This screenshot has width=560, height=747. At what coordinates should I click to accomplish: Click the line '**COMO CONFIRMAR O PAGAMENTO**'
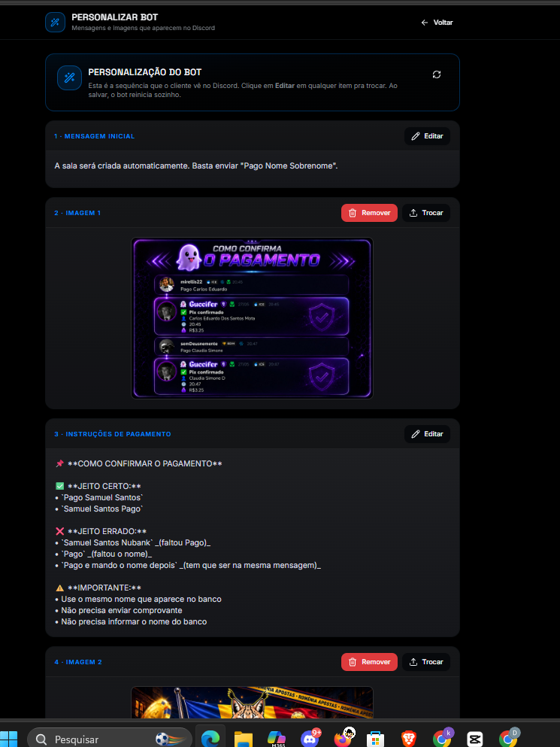(x=138, y=463)
